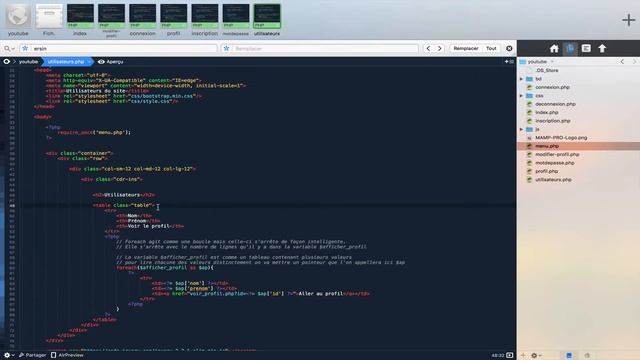Click the add split view icon
Screen dimensions: 640x360
point(509,62)
